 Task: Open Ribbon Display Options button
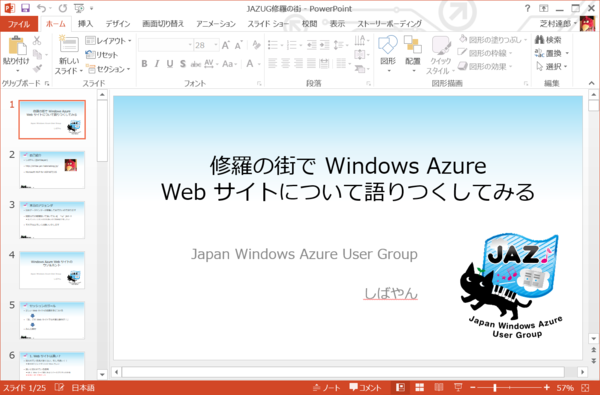[x=543, y=8]
